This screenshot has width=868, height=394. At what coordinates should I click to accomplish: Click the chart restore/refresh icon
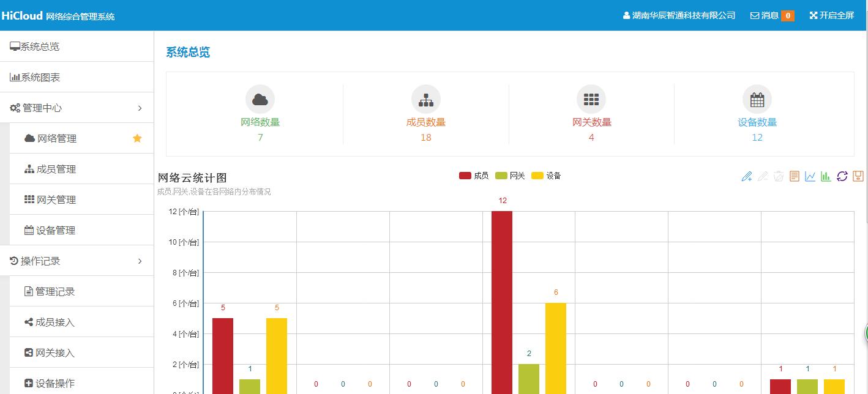click(x=842, y=177)
